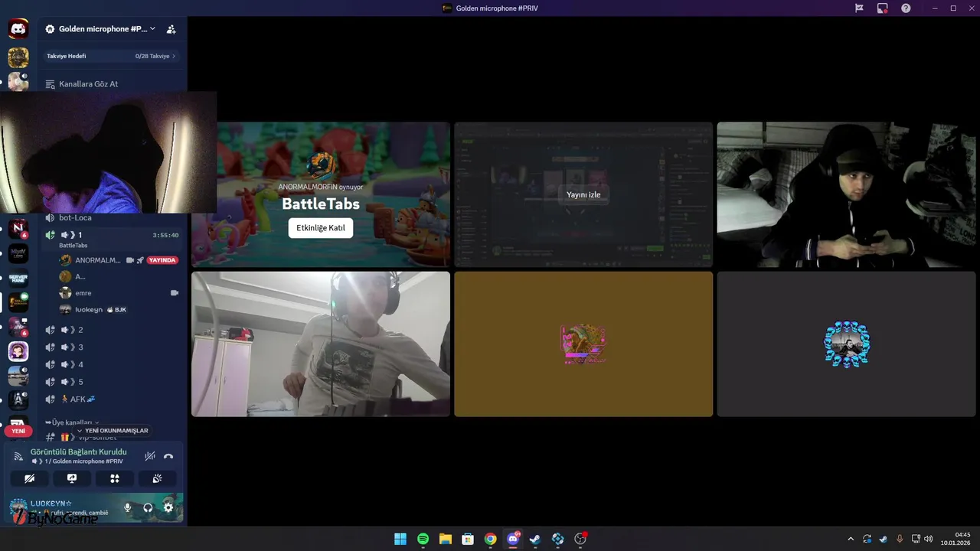Join voice channel 2
The width and height of the screenshot is (980, 551).
click(111, 329)
